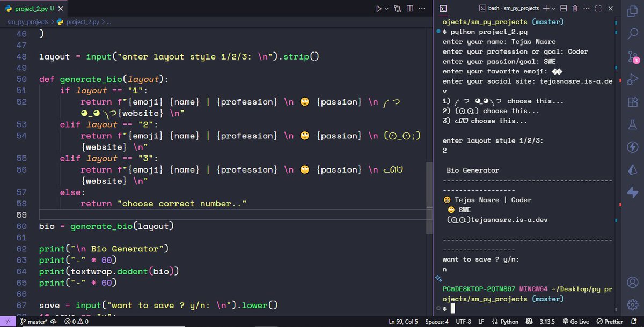This screenshot has height=327, width=644.
Task: Click 'def generate_bio(layout):' code line
Action: pyautogui.click(x=104, y=79)
